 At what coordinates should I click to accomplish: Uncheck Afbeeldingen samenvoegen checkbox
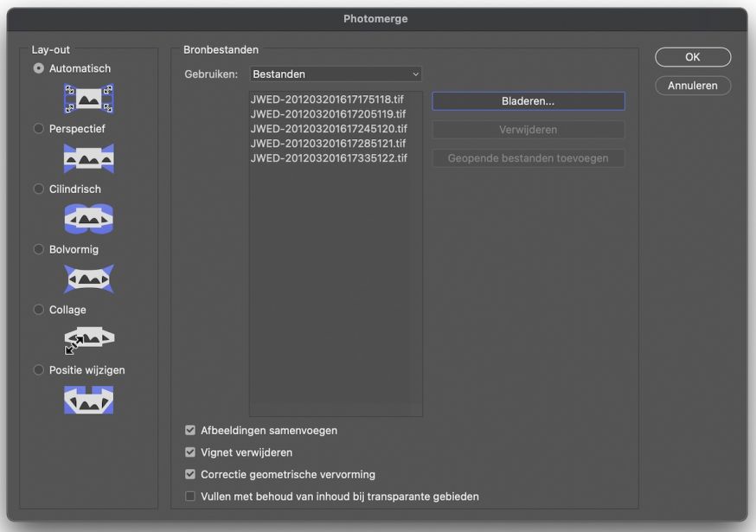point(190,430)
